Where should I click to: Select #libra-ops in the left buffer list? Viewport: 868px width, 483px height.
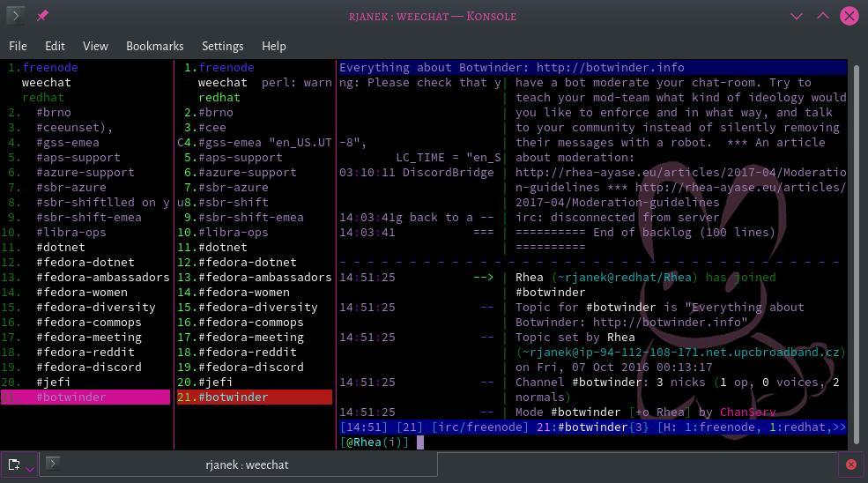70,232
